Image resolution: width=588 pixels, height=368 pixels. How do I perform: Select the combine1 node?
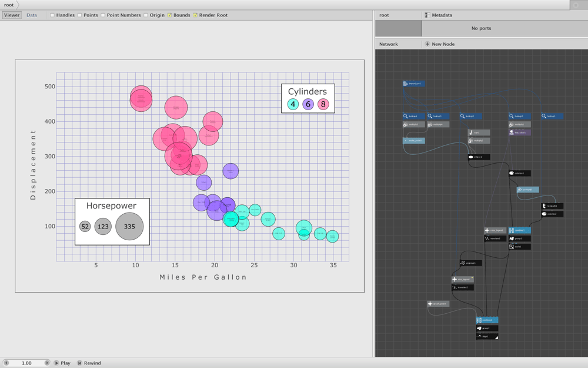click(519, 231)
